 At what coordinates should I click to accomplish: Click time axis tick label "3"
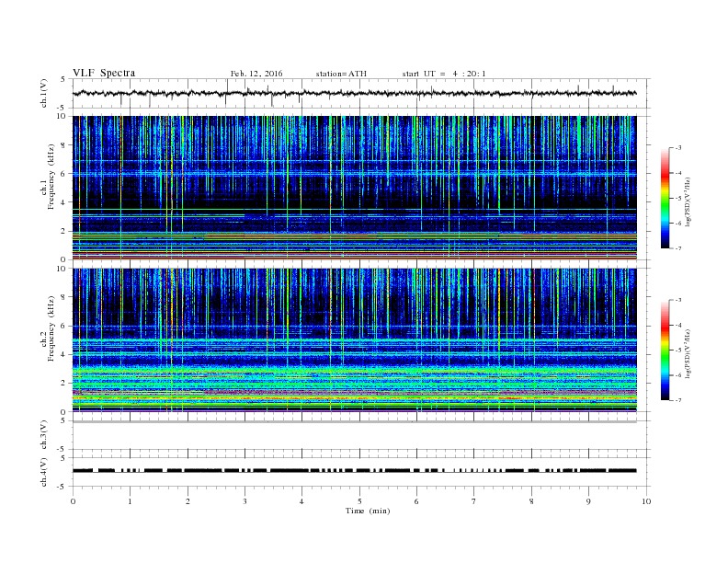(245, 501)
